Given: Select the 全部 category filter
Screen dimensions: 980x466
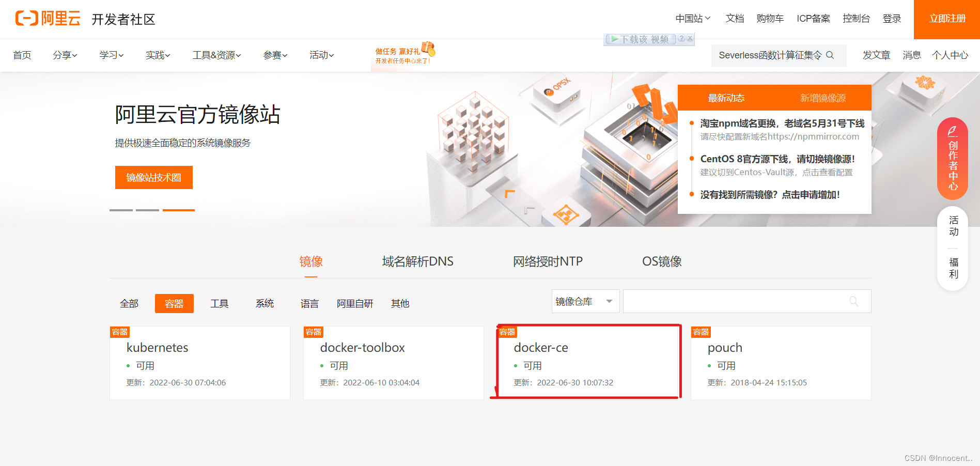Looking at the screenshot, I should tap(129, 304).
